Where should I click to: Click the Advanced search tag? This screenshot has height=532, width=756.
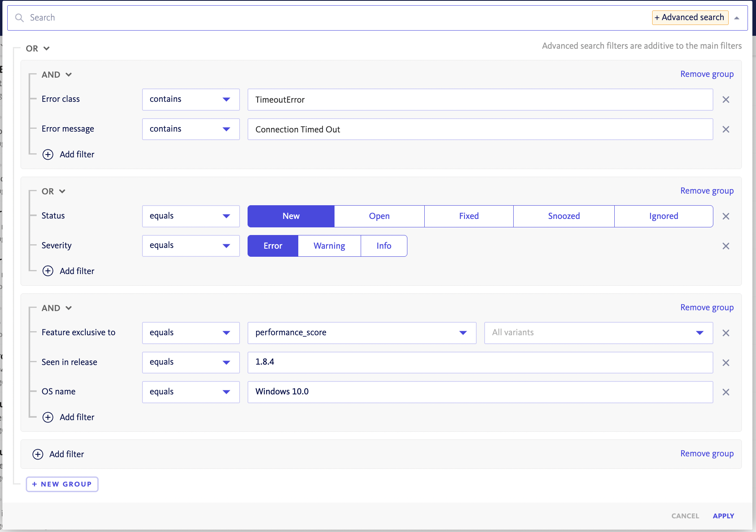pos(690,17)
